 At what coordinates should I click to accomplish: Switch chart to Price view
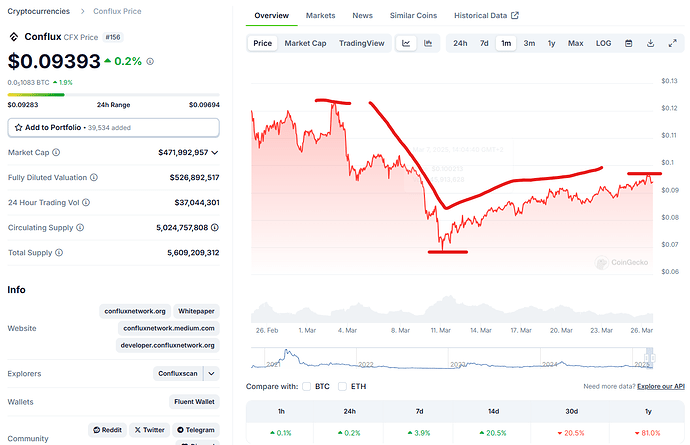[263, 43]
